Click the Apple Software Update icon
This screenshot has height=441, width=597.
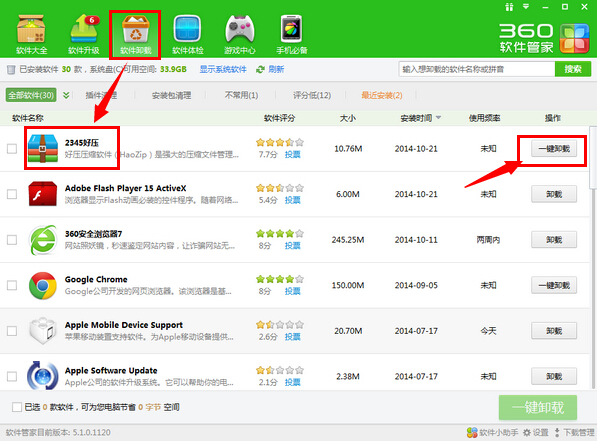(x=43, y=376)
